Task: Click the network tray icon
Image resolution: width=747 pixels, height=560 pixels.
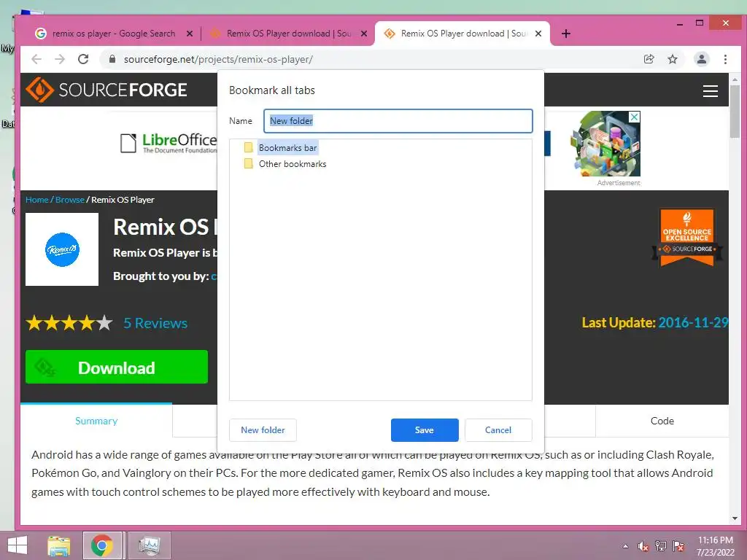Action: (x=661, y=546)
